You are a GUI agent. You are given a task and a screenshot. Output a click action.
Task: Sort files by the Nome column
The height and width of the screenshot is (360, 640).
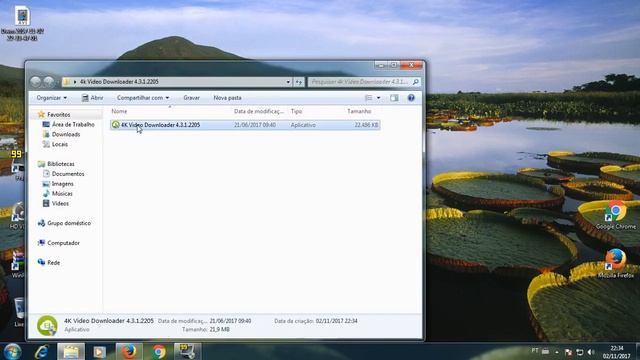pyautogui.click(x=119, y=111)
